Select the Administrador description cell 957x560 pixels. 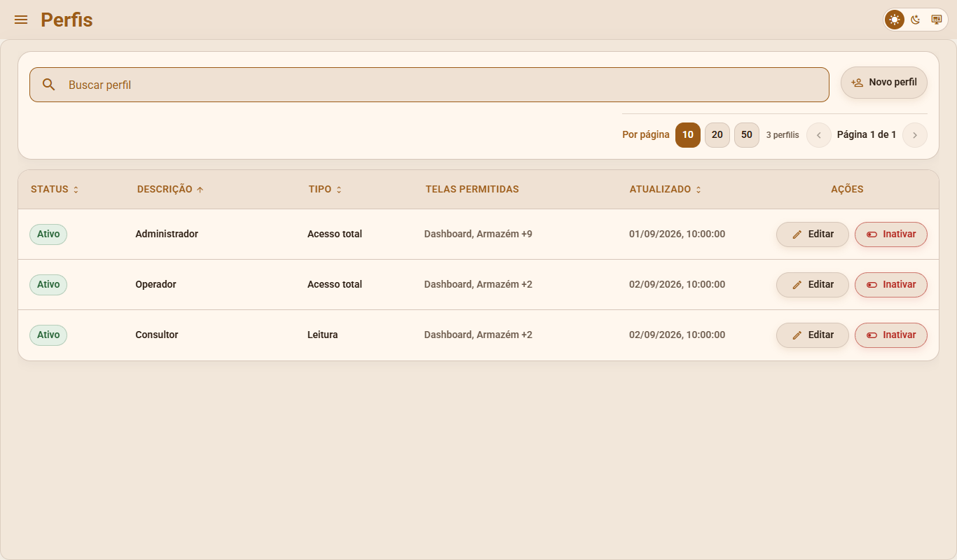click(x=167, y=234)
